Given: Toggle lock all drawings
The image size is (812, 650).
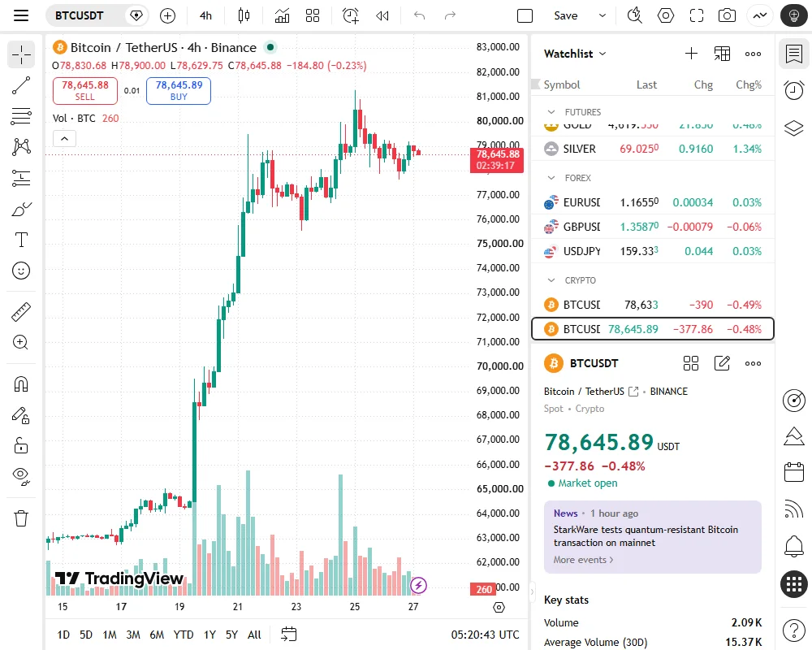Looking at the screenshot, I should click(21, 446).
